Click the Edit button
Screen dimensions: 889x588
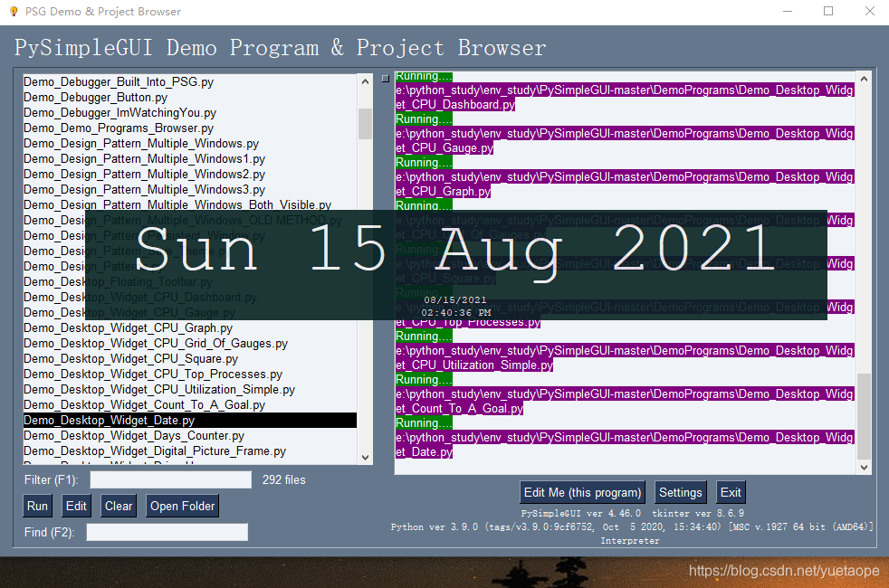click(x=76, y=506)
